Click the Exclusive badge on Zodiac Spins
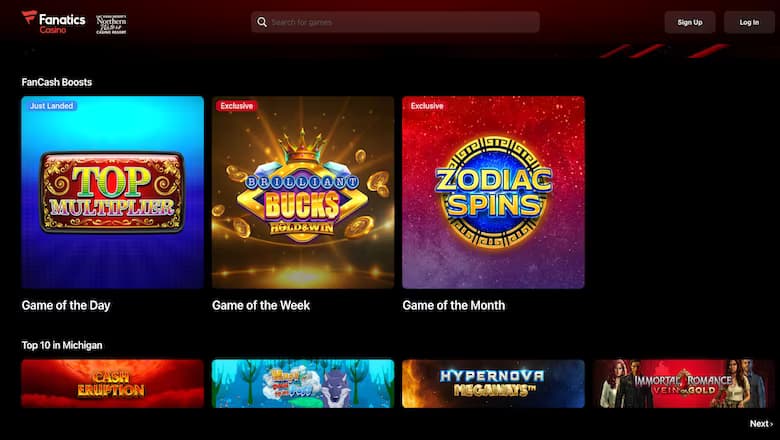The width and height of the screenshot is (780, 440). [x=427, y=106]
